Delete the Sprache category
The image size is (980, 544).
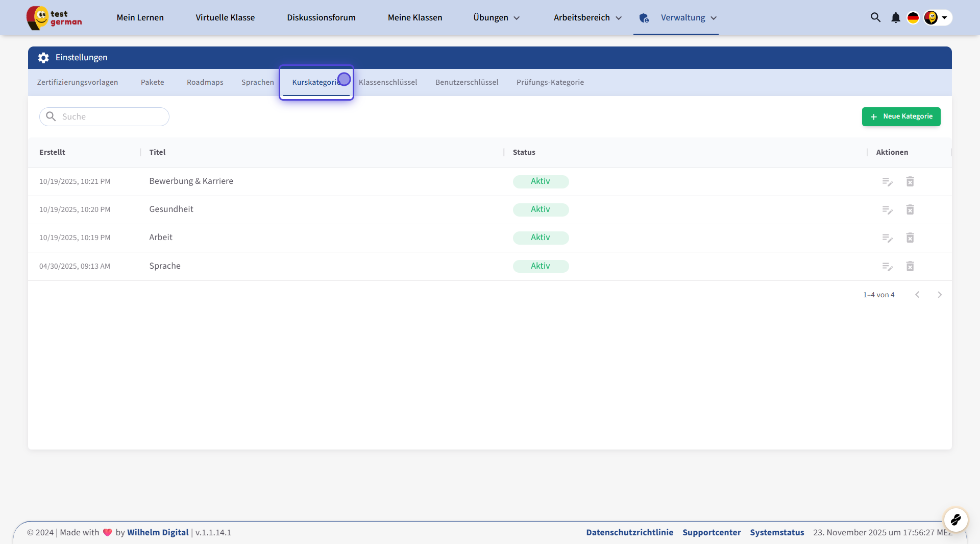click(910, 266)
